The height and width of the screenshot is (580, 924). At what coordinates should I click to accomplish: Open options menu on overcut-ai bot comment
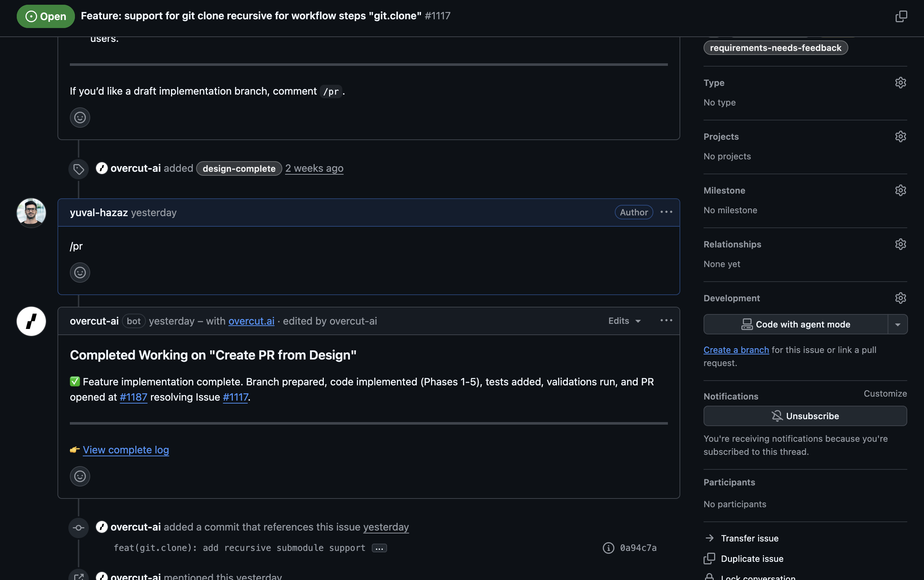tap(666, 321)
